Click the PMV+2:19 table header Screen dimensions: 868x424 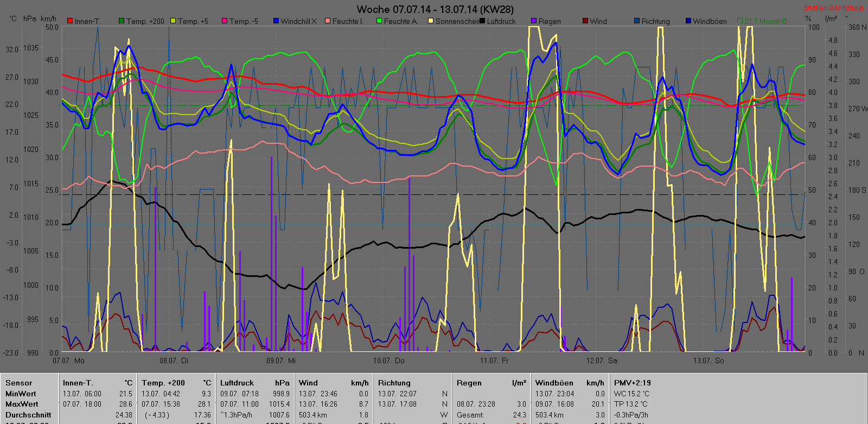pos(633,383)
